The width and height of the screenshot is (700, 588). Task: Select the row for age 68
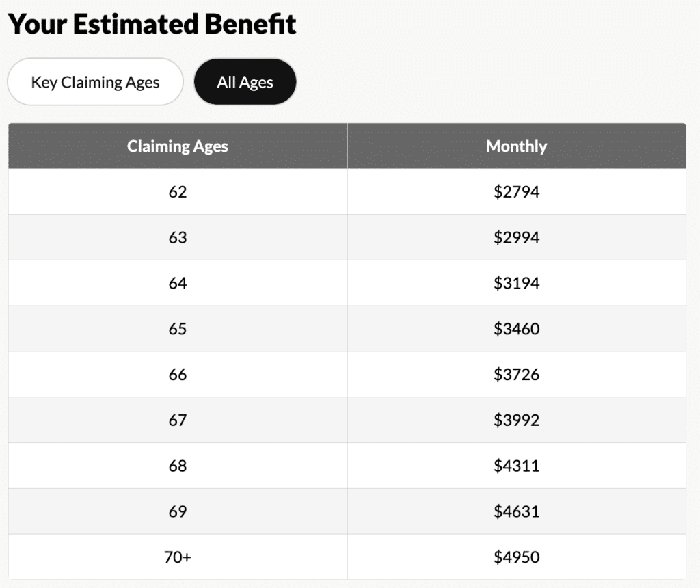177,466
